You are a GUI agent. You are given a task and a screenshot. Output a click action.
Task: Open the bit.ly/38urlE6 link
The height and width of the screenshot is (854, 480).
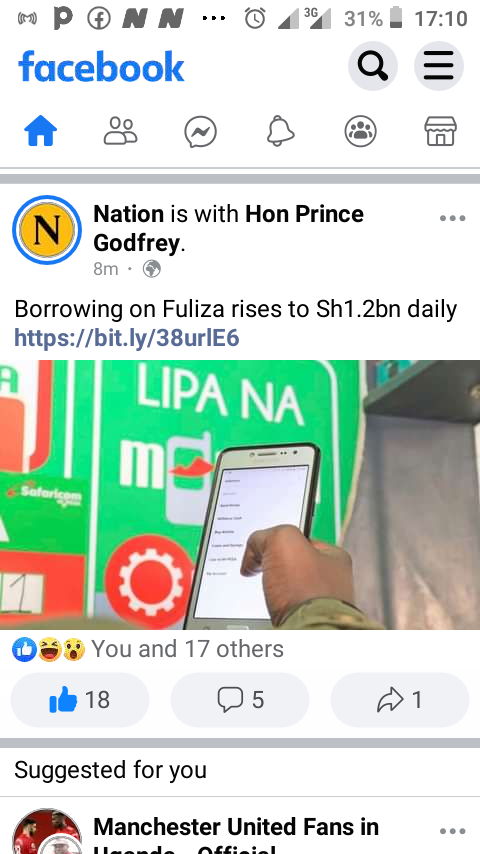click(126, 338)
